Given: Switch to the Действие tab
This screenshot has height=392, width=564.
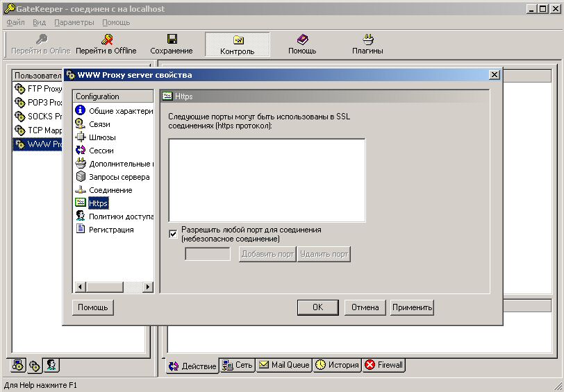Looking at the screenshot, I should 192,366.
